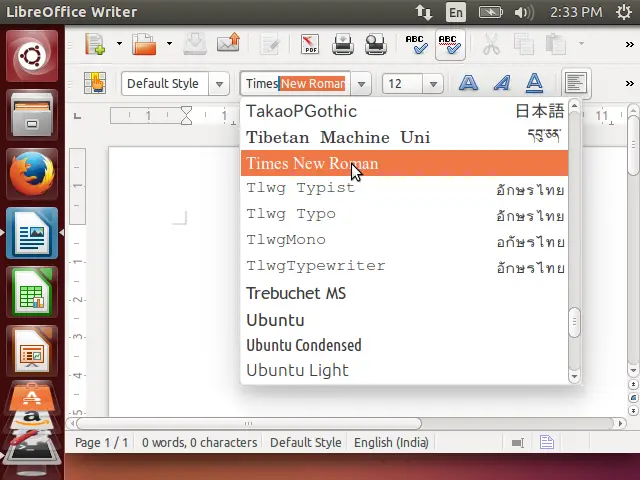Image resolution: width=640 pixels, height=480 pixels.
Task: Pick Ubuntu Condensed font entry
Action: click(404, 345)
